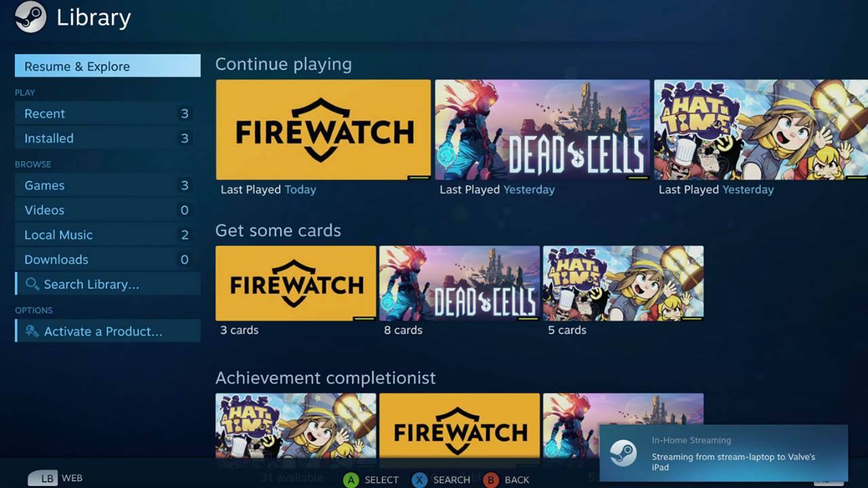Open the Videos category
The width and height of the screenshot is (868, 488).
[x=108, y=210]
